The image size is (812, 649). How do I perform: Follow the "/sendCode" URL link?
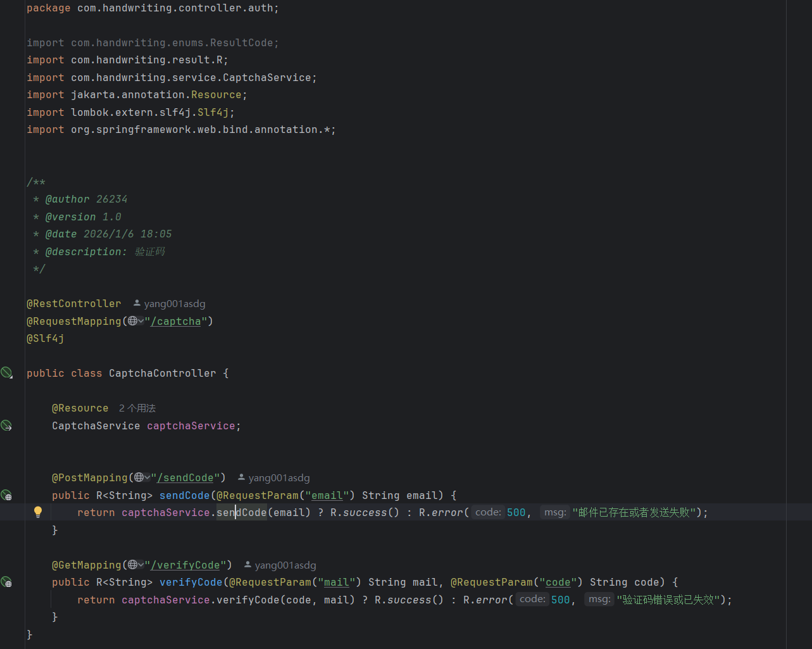tap(185, 478)
